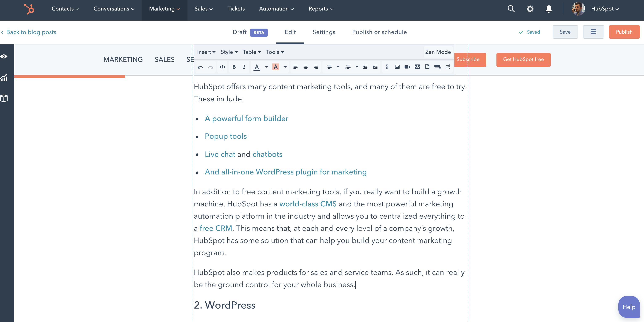
Task: Open HubSpot account dropdown
Action: point(605,9)
